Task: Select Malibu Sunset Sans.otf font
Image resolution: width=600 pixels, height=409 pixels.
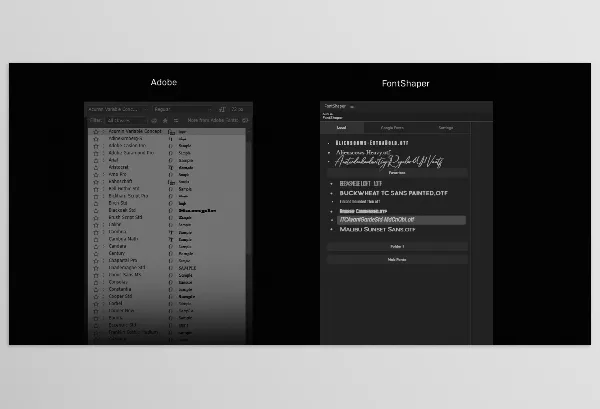Action: (378, 230)
